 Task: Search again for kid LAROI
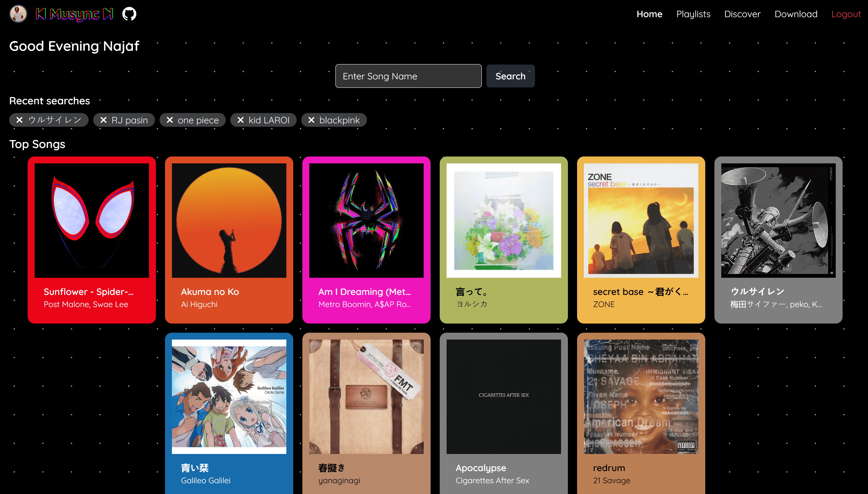[x=269, y=120]
